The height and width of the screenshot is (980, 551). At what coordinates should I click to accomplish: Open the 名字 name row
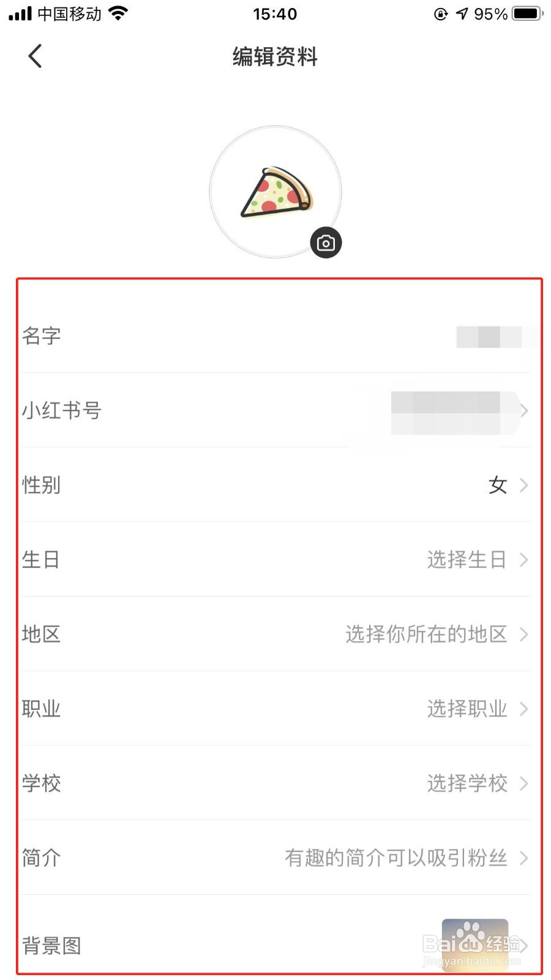(275, 336)
